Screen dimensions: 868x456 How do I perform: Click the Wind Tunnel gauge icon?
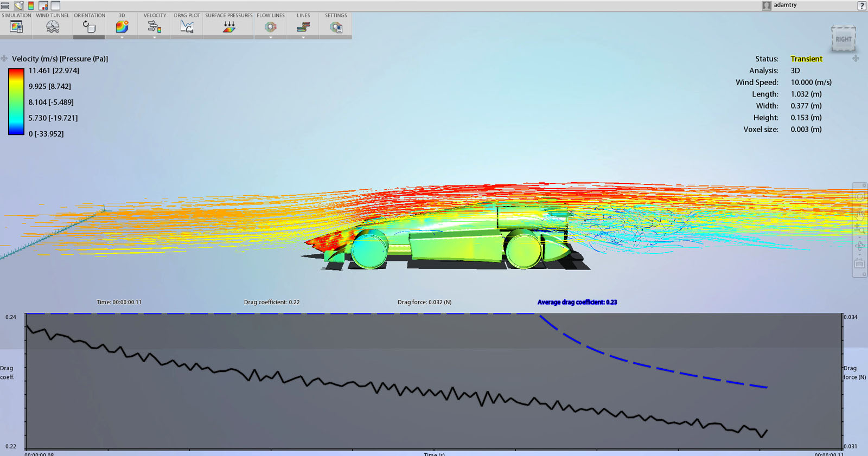pyautogui.click(x=53, y=27)
